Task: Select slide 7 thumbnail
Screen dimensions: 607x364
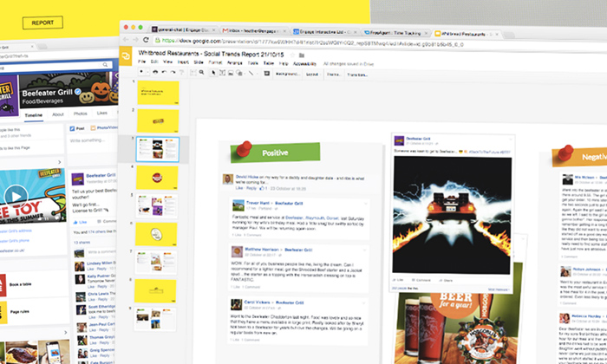Action: (156, 263)
